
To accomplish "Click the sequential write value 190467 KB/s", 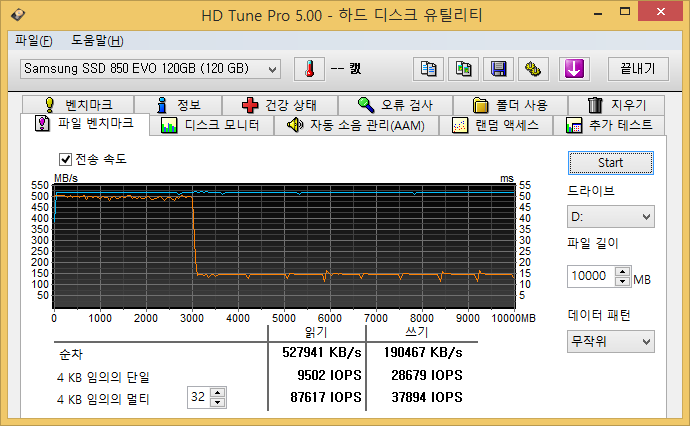I will click(423, 353).
